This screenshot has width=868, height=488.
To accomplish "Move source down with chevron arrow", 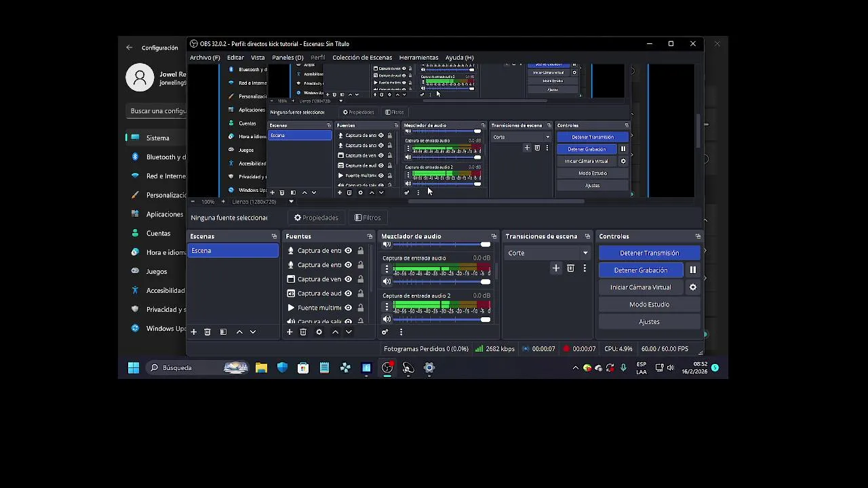I will (349, 332).
